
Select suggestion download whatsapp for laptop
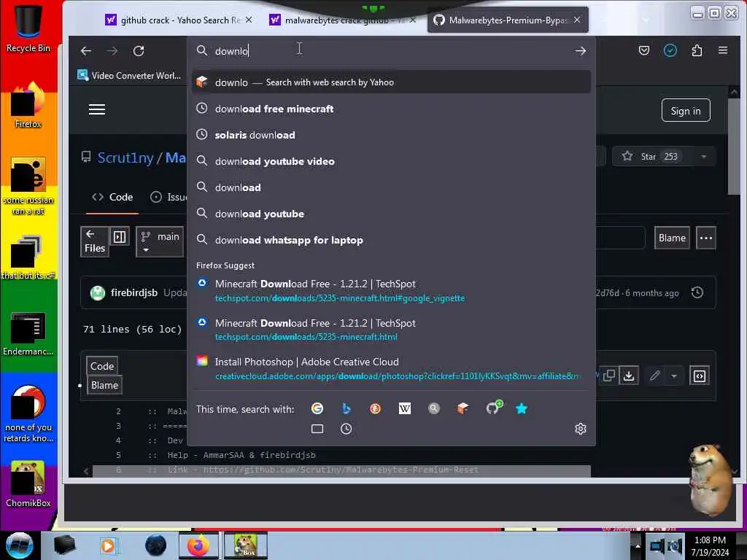[391, 240]
